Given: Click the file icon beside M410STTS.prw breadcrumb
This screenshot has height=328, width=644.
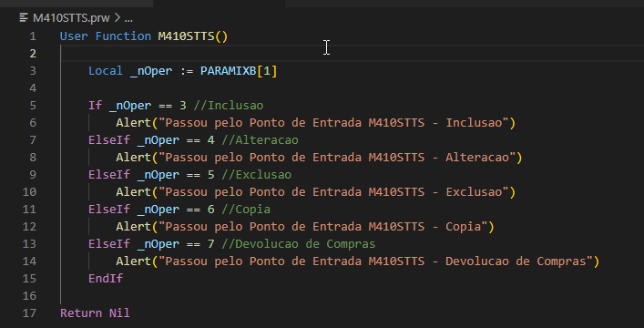Looking at the screenshot, I should [x=24, y=17].
